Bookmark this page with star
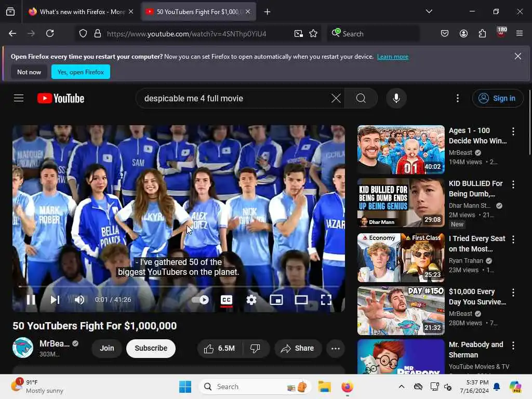The height and width of the screenshot is (399, 532). tap(313, 34)
